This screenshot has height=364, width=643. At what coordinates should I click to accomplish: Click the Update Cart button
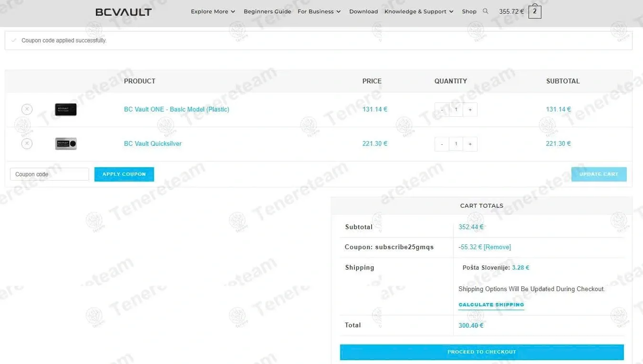(599, 174)
